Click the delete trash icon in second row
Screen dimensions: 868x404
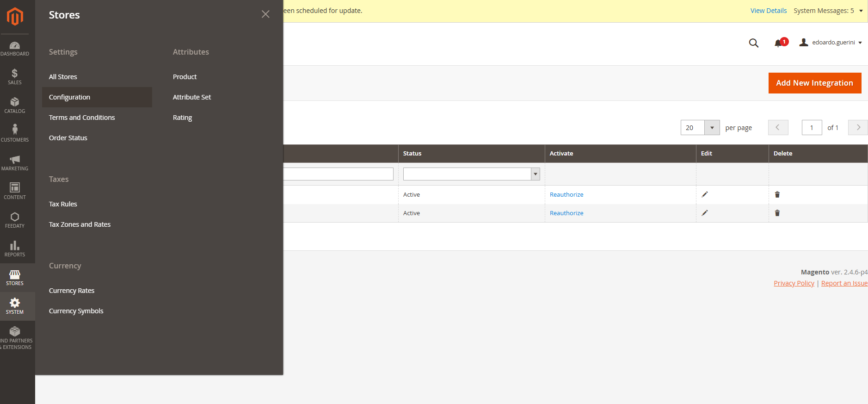[777, 213]
